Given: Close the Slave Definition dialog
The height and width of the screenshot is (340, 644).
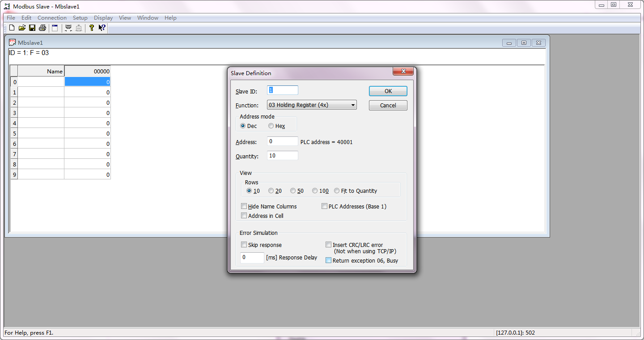Looking at the screenshot, I should [402, 72].
